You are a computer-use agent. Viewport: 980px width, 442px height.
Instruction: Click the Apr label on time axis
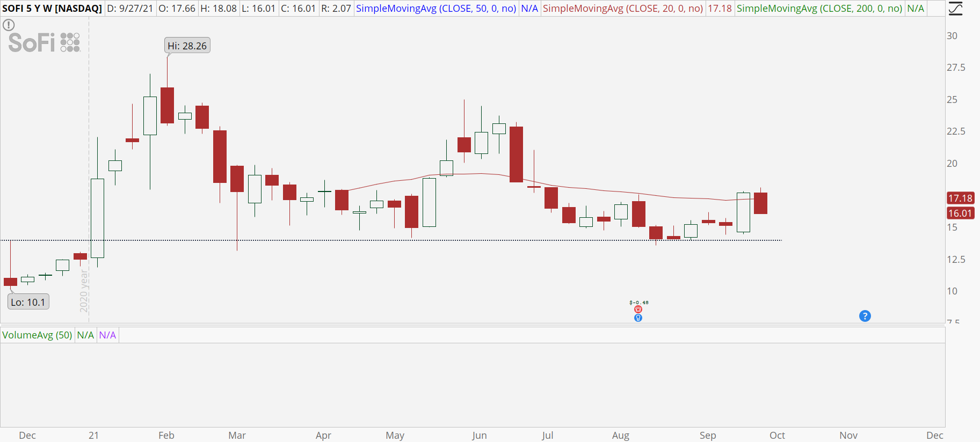point(323,436)
